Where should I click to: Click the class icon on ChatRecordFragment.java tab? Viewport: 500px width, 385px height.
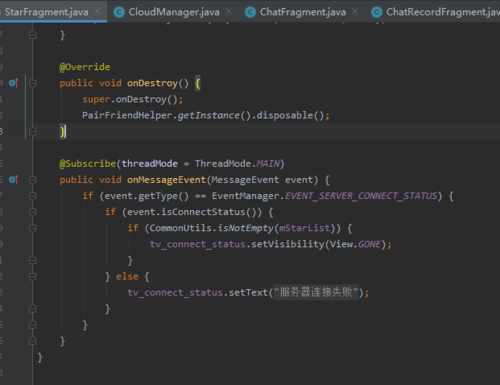(377, 12)
